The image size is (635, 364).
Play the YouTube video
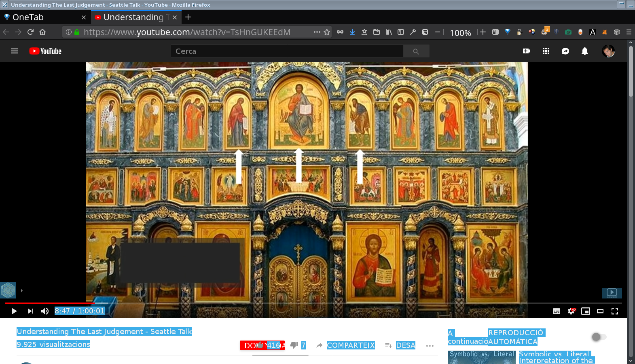pos(14,311)
